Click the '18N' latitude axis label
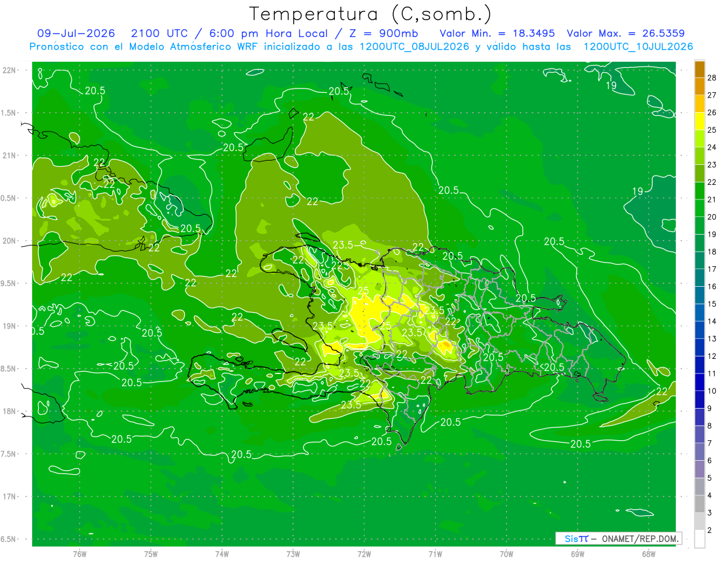The height and width of the screenshot is (562, 728). click(x=10, y=411)
